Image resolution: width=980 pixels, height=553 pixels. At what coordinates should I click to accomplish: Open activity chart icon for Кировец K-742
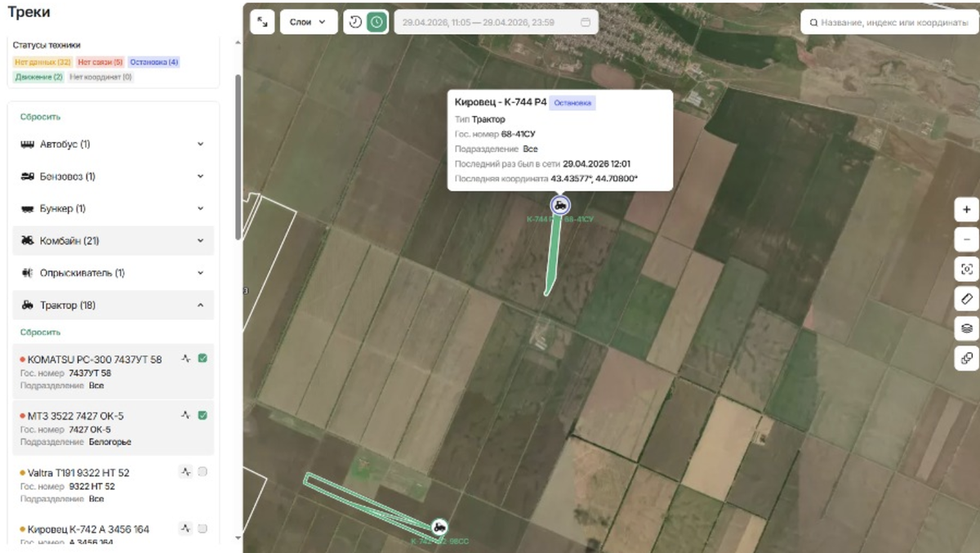[186, 528]
